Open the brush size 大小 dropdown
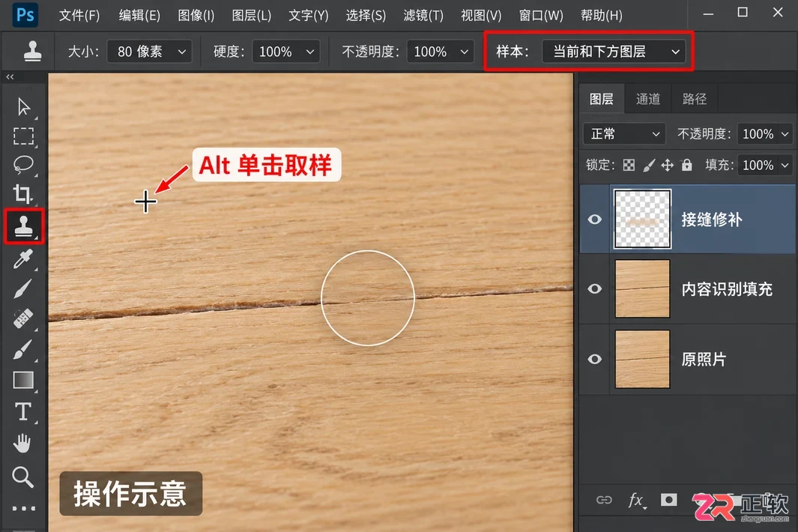This screenshot has height=532, width=798. tap(150, 52)
